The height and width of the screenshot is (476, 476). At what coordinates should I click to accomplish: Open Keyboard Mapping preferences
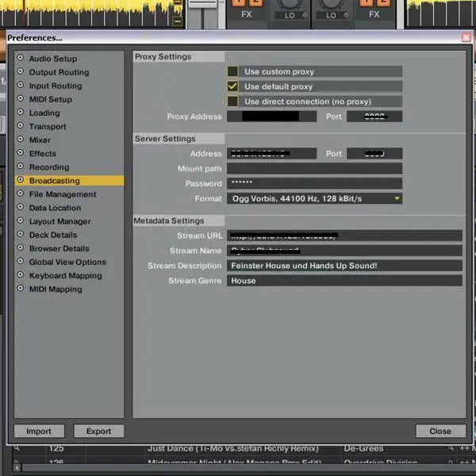click(x=65, y=276)
